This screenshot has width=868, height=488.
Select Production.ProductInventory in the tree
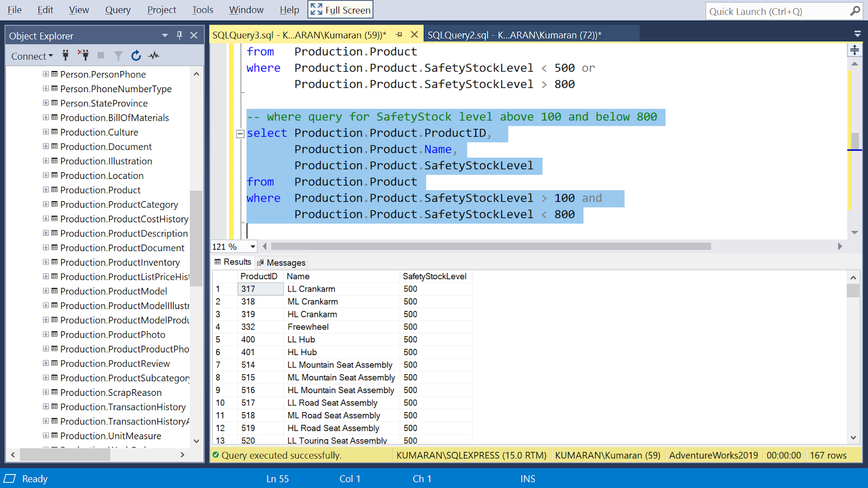120,262
